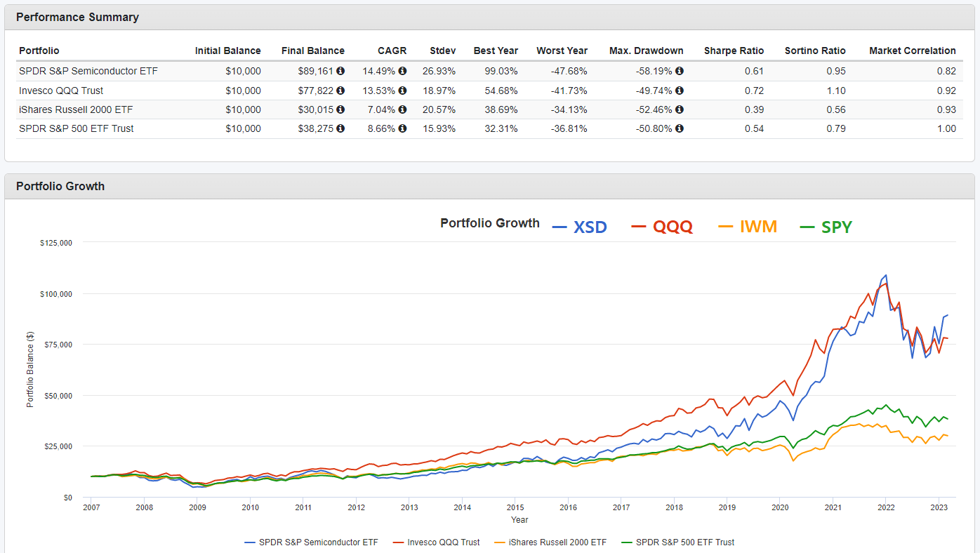
Task: Click the 99.03% best year value
Action: pyautogui.click(x=501, y=72)
